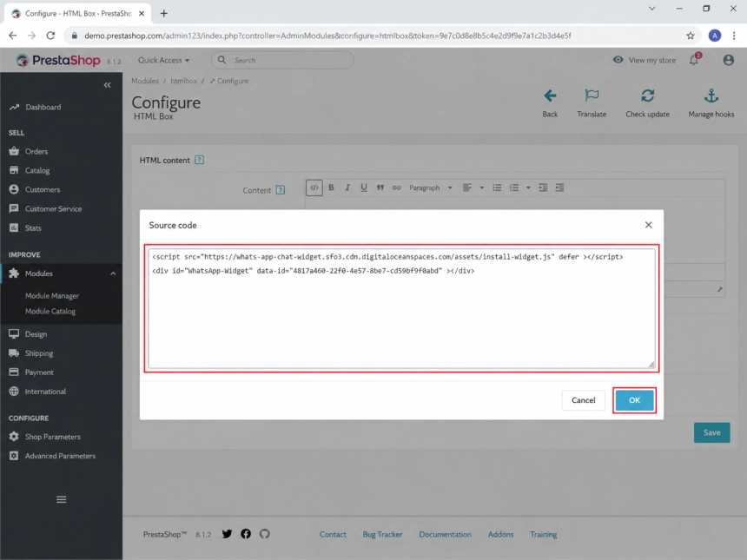Click Check update refresh icon
Screen dimensions: 747x560
(647, 102)
